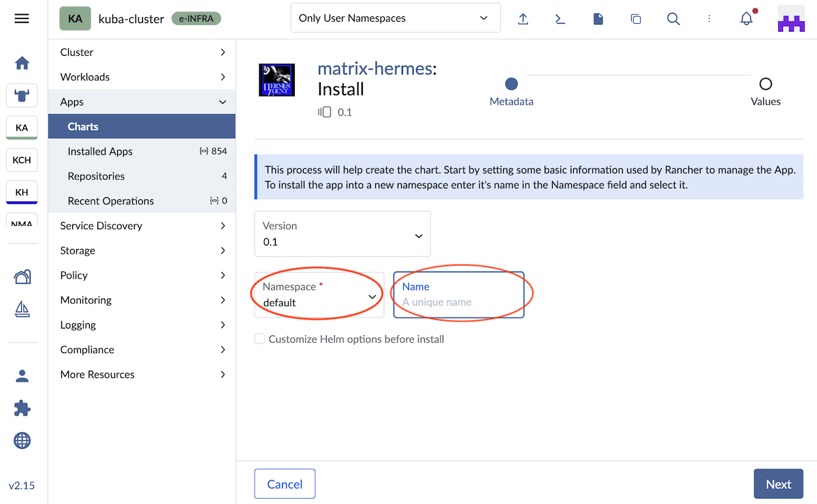Expand the Policy menu group

pyautogui.click(x=142, y=275)
